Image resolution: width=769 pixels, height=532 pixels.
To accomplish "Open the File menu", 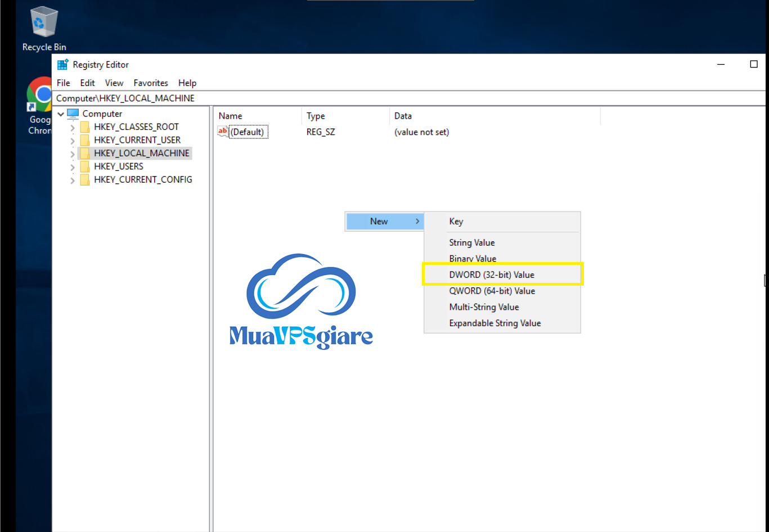I will 64,83.
